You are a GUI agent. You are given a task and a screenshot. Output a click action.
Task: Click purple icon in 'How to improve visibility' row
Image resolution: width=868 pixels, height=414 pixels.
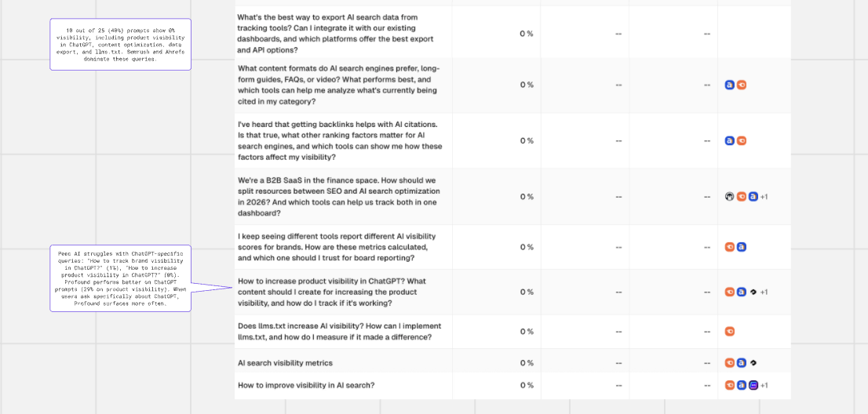coord(753,385)
